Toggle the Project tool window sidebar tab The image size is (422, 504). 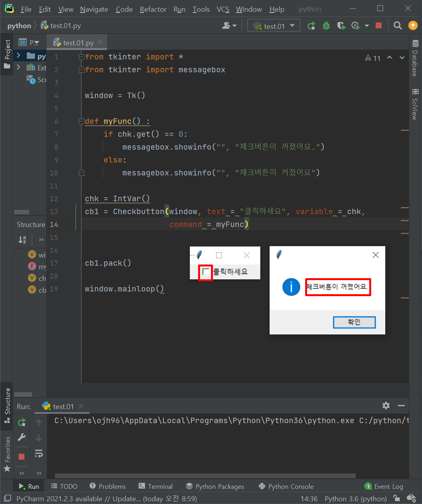click(x=7, y=54)
